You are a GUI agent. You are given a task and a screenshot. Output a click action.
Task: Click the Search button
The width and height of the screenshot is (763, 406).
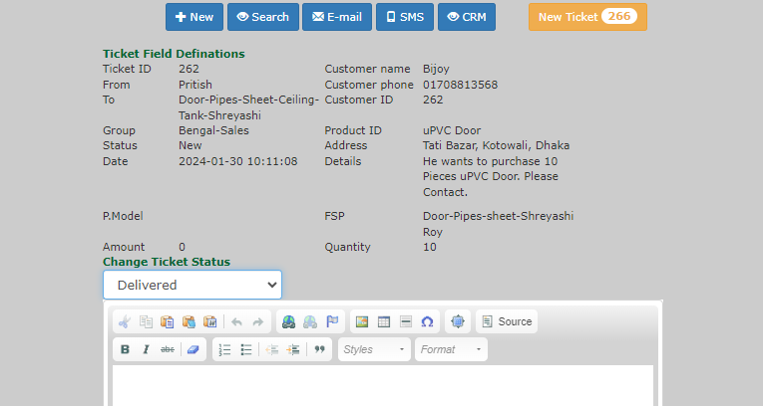(x=262, y=17)
